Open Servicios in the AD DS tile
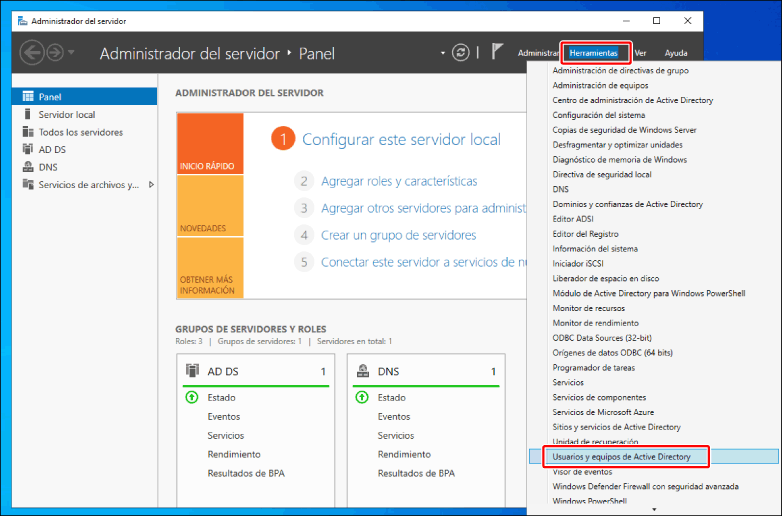The image size is (782, 516). [x=226, y=435]
